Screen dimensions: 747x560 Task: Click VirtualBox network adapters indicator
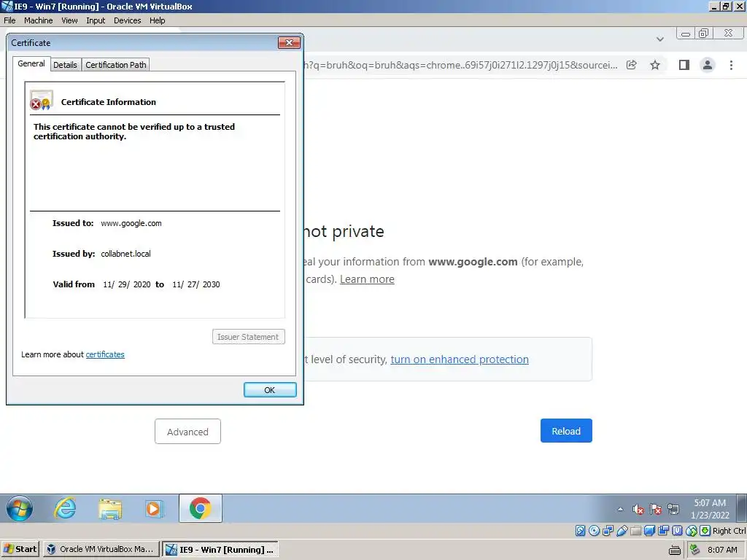[x=608, y=531]
